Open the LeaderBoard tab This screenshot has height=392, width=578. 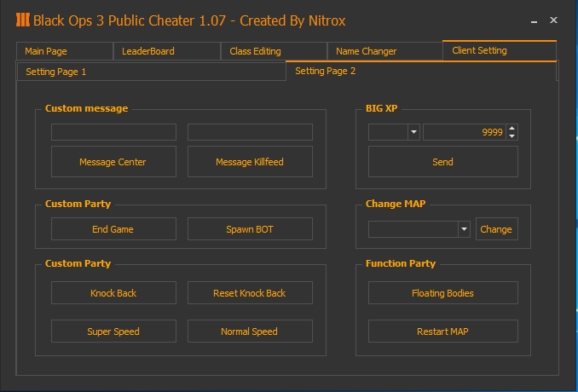click(166, 51)
